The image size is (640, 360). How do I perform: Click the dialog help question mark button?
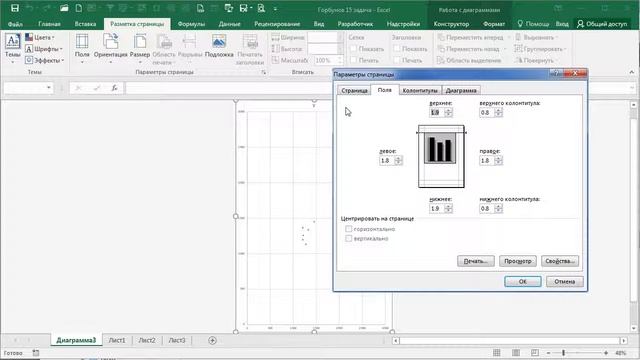[556, 73]
